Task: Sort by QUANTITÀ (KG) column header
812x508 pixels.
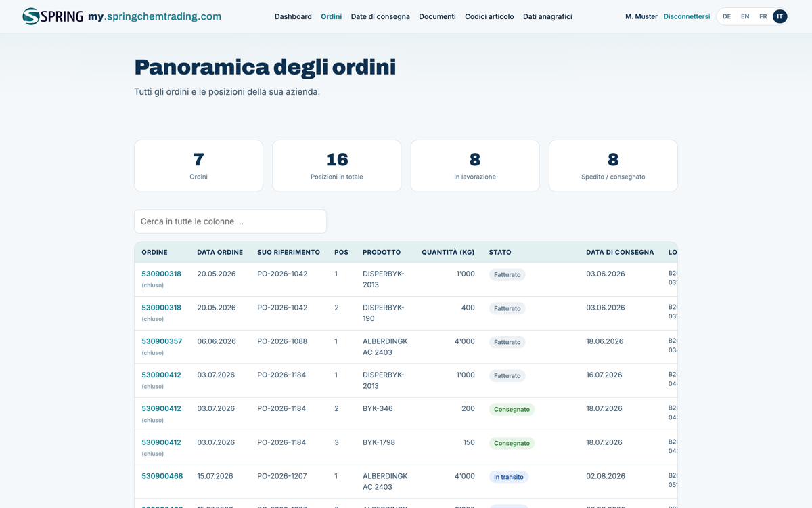Action: [448, 252]
